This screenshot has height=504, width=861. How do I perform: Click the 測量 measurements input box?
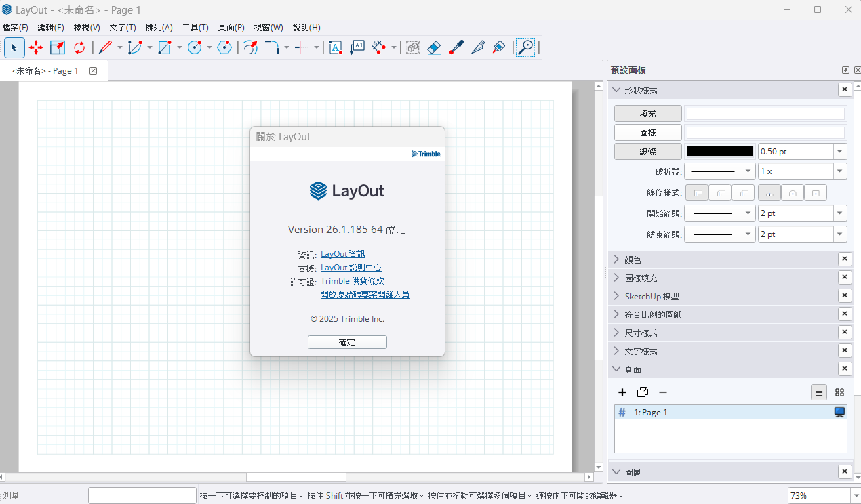coord(142,495)
